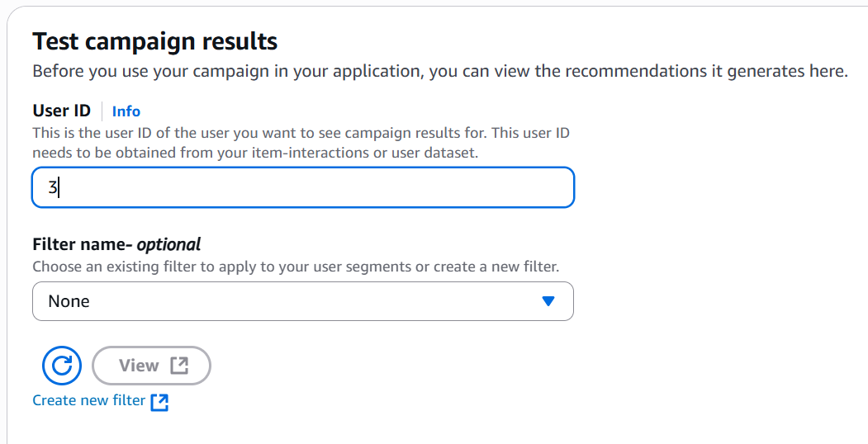Open the Info link next to User ID

point(126,111)
